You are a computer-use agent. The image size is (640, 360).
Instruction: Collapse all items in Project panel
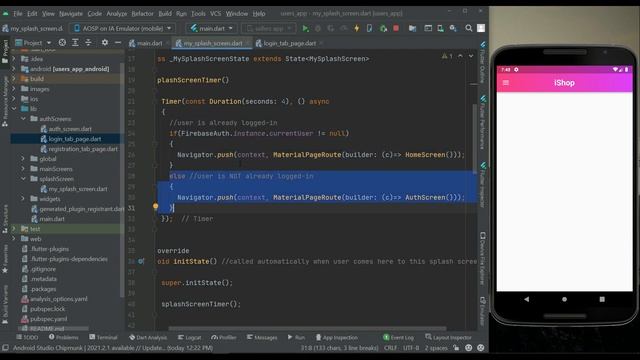[x=88, y=42]
